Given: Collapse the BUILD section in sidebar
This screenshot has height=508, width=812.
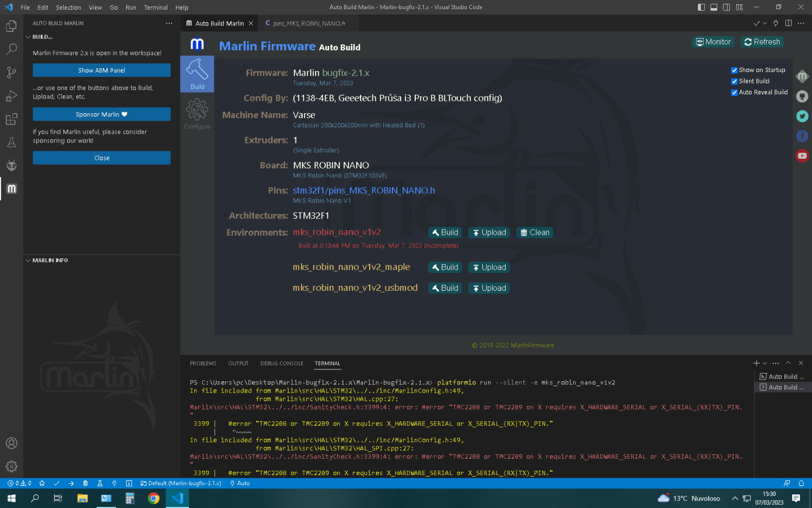Looking at the screenshot, I should 28,37.
